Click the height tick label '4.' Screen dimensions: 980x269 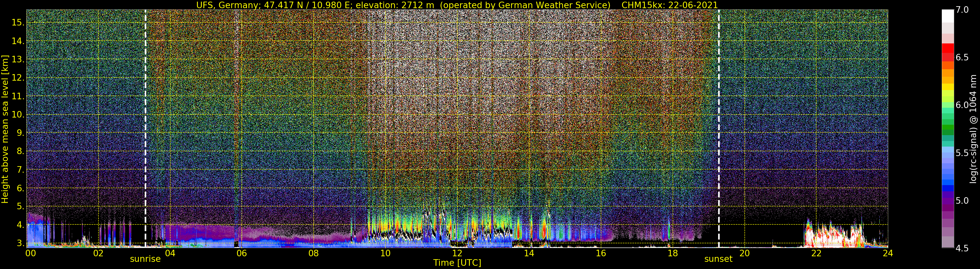point(21,225)
